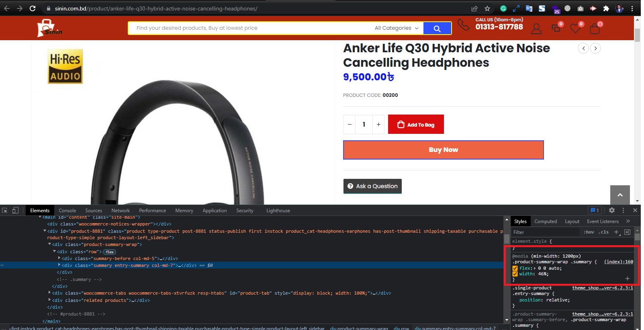Open the shopping bag cart icon
Image resolution: width=644 pixels, height=330 pixels.
click(595, 29)
